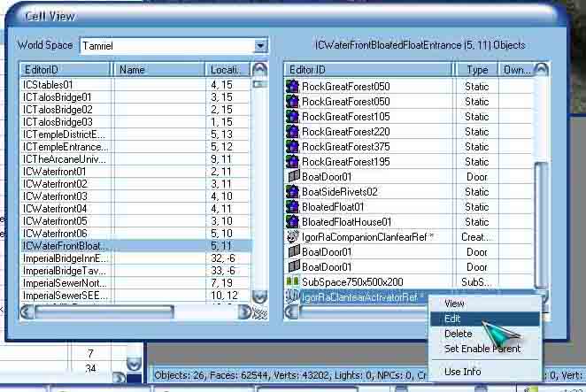The width and height of the screenshot is (586, 392).
Task: Click the SubSpace750x500x200 subspace icon
Action: 292,281
